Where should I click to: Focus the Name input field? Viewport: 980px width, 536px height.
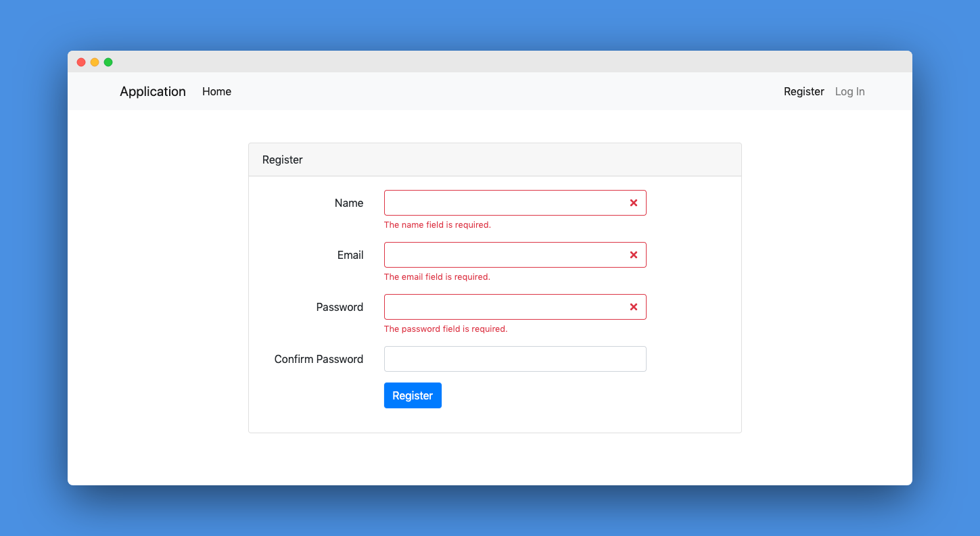click(x=515, y=203)
